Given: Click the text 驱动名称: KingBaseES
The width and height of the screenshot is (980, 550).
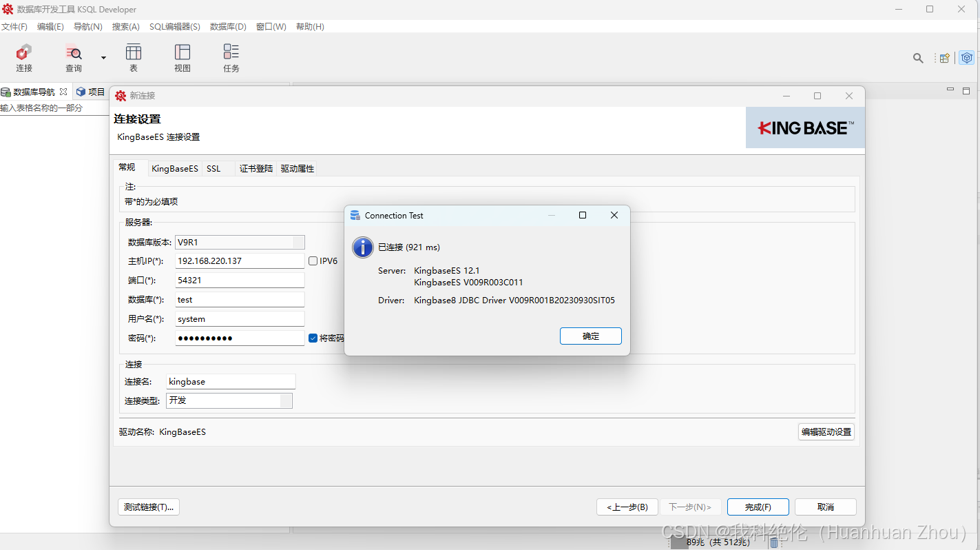Looking at the screenshot, I should coord(162,432).
